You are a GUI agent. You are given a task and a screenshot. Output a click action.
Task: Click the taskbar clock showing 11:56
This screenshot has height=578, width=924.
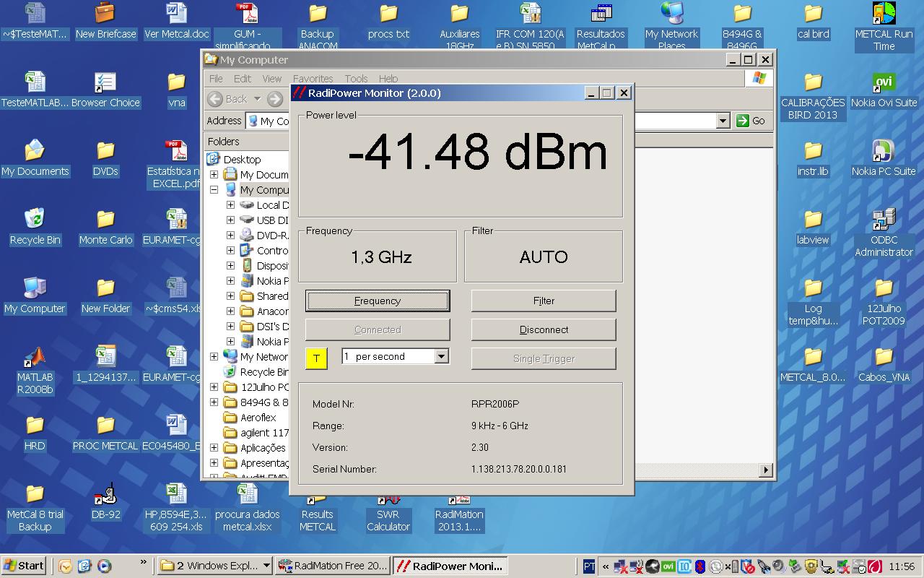tap(902, 566)
